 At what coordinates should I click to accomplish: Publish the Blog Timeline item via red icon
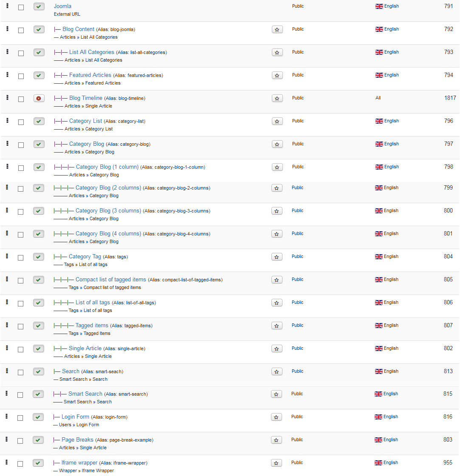click(x=39, y=98)
